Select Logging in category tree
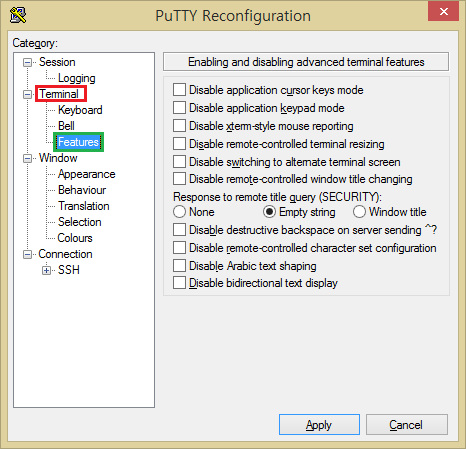 pos(77,78)
